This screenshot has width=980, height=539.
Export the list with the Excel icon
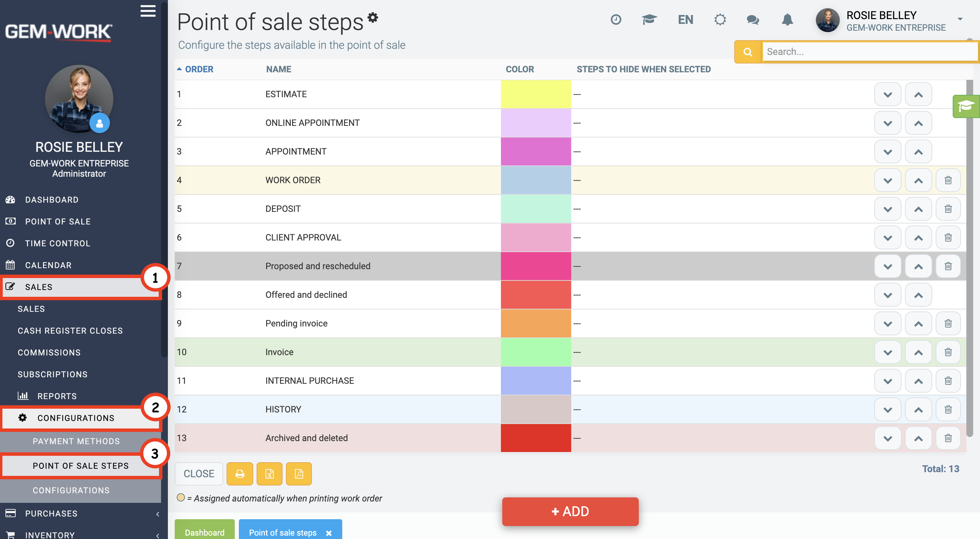point(269,474)
